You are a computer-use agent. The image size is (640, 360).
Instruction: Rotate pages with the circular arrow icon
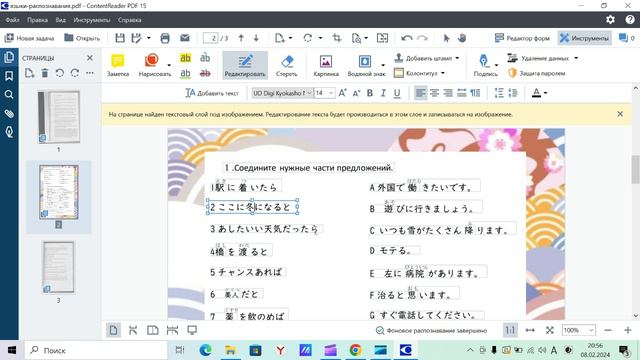point(308,38)
